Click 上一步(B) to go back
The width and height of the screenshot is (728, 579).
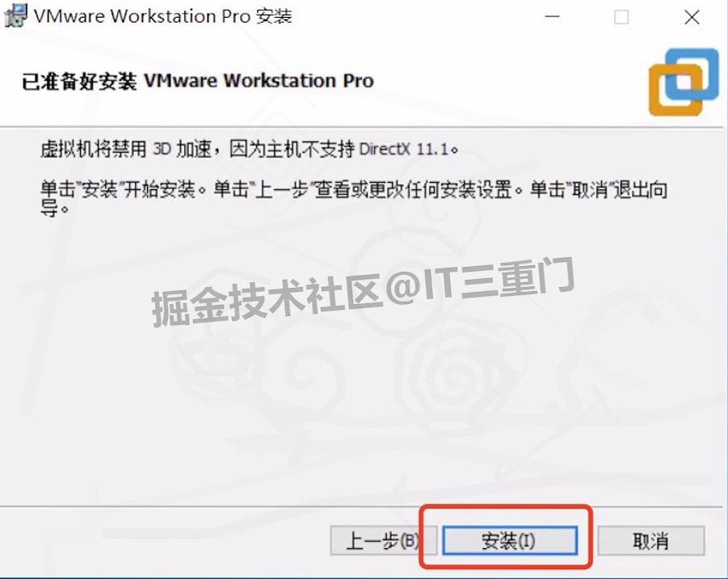(x=383, y=542)
